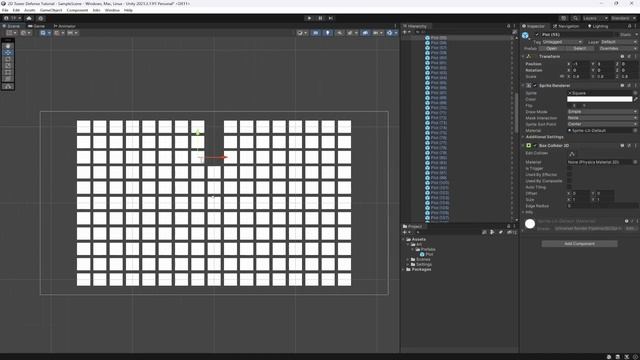
Task: Click the color eyedropper icon
Action: coord(636,99)
